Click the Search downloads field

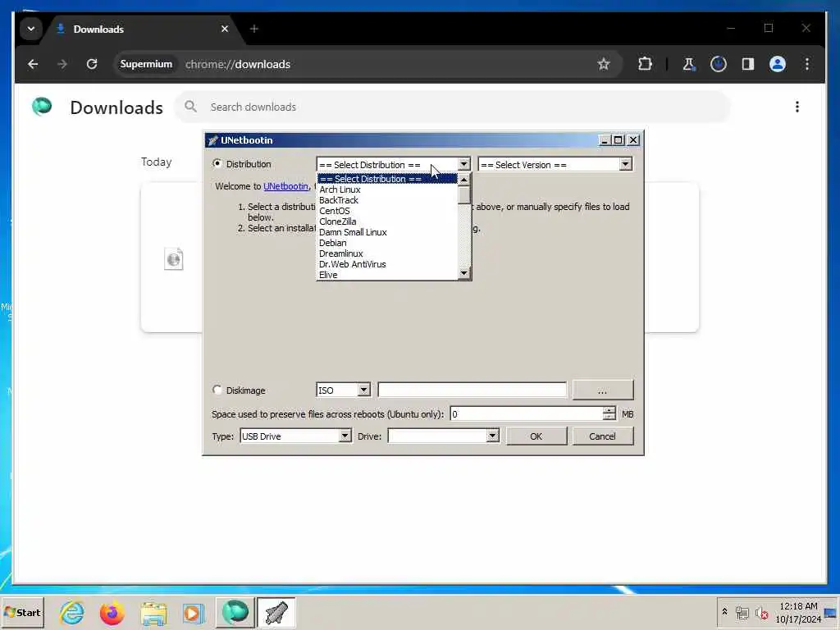(x=453, y=107)
